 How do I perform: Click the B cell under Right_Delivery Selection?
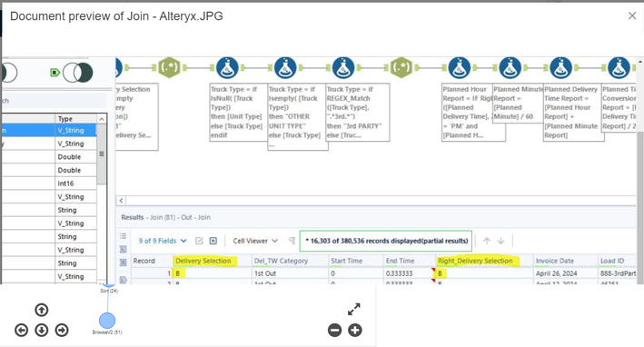click(x=484, y=273)
